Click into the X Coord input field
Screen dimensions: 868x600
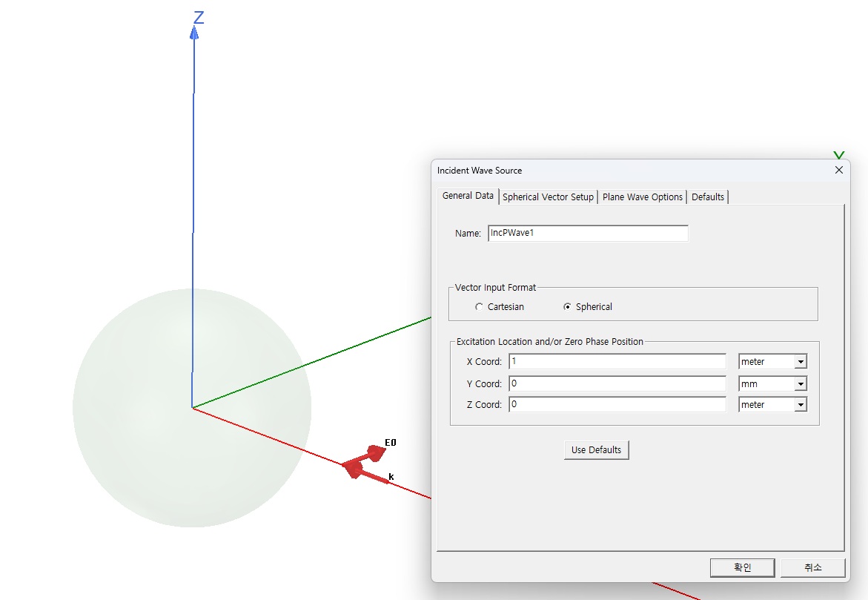click(x=617, y=362)
